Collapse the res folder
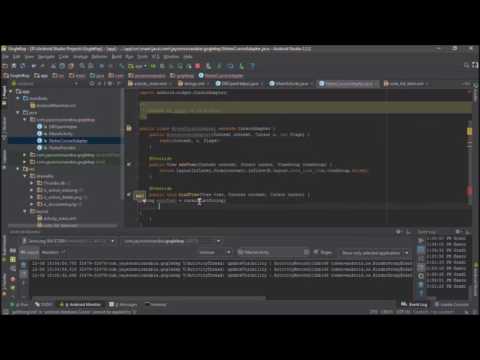480x360 pixels. tap(18, 169)
